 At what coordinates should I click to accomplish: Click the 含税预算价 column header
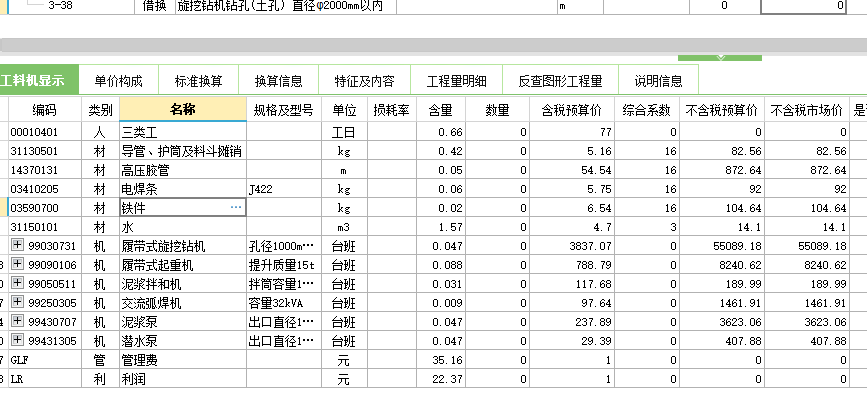pos(572,110)
